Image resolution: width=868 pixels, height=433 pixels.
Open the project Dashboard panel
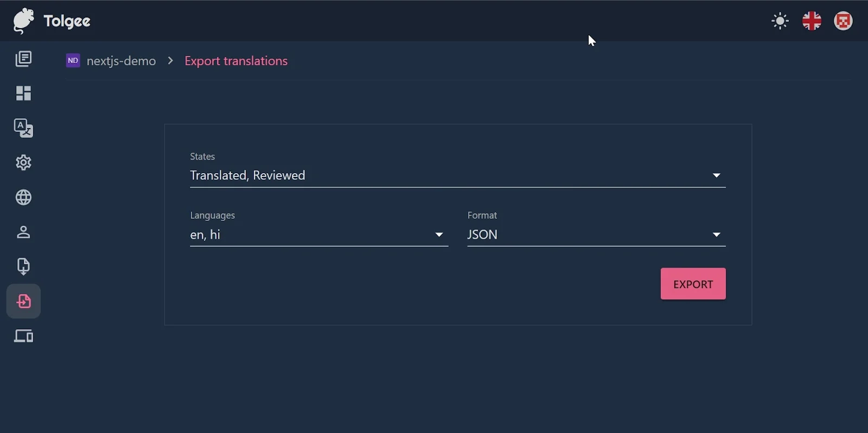tap(23, 93)
